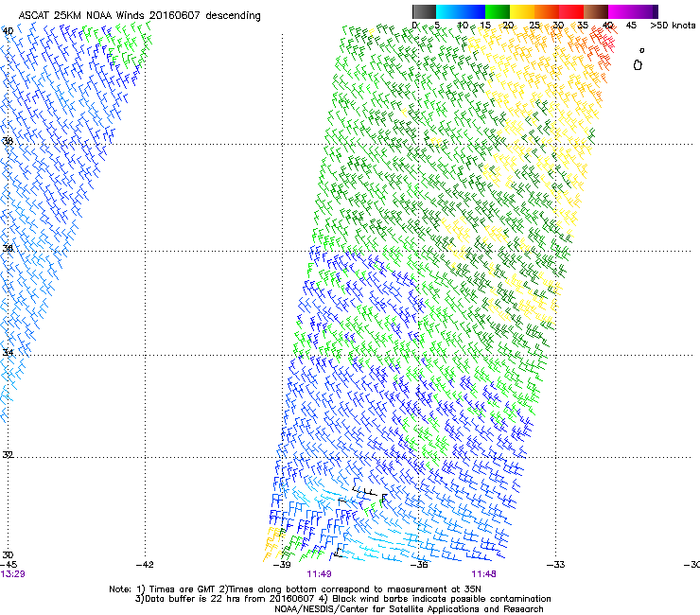This screenshot has height=615, width=700.
Task: Click the title 'ASCAT 25KM NOAA Winds 20160607 descending'
Action: point(139,15)
